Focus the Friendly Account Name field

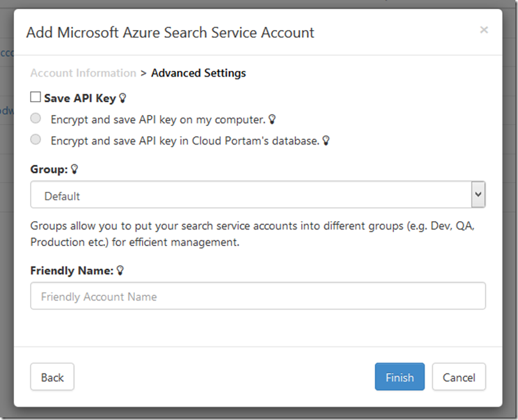(x=258, y=296)
